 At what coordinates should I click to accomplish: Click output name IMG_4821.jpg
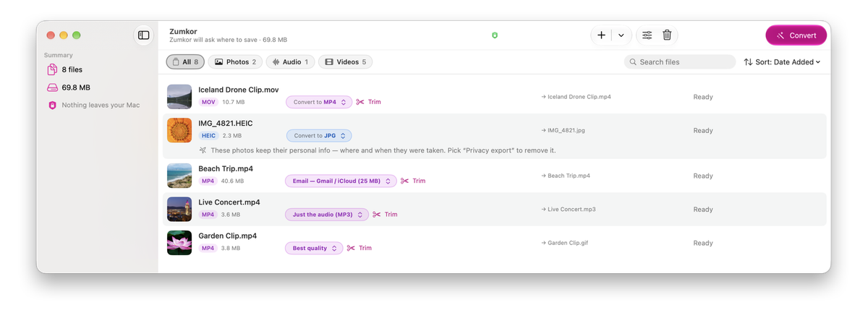tap(566, 130)
